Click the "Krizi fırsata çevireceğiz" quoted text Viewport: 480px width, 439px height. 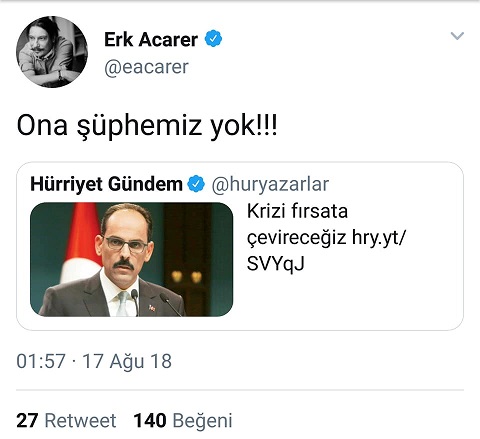point(297,224)
